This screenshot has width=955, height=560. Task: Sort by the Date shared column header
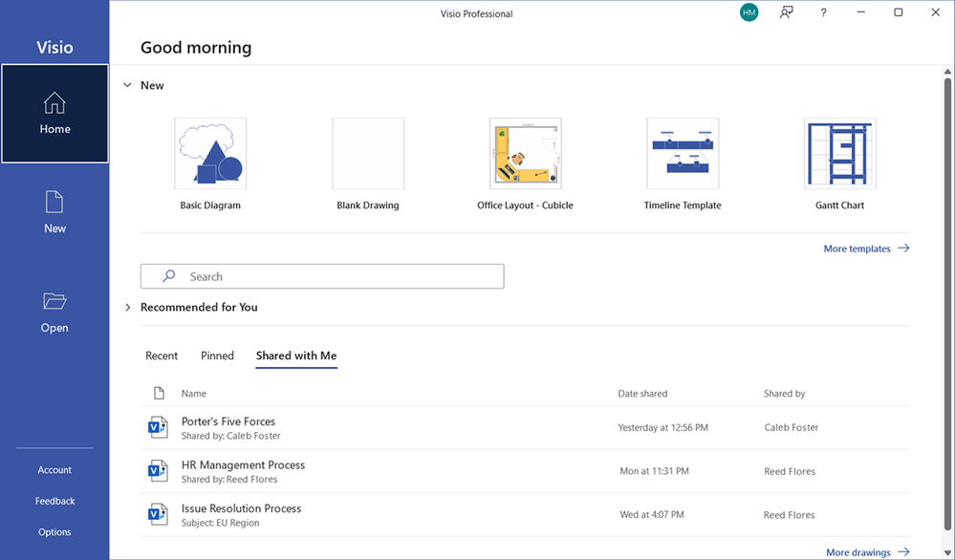coord(642,393)
